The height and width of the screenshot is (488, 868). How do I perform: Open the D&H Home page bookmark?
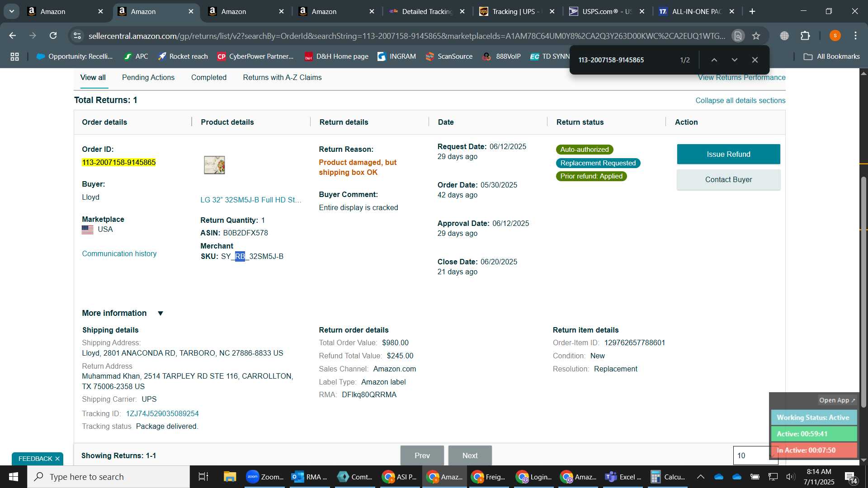pyautogui.click(x=336, y=56)
